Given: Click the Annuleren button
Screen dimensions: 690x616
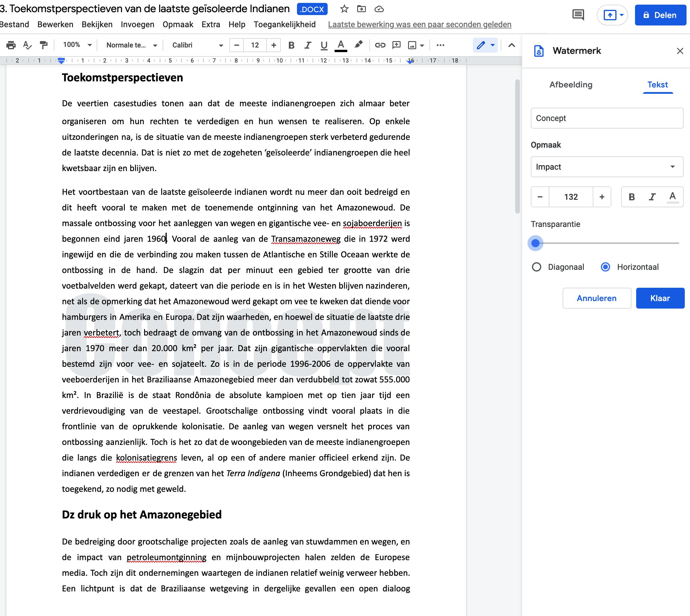Looking at the screenshot, I should click(597, 298).
